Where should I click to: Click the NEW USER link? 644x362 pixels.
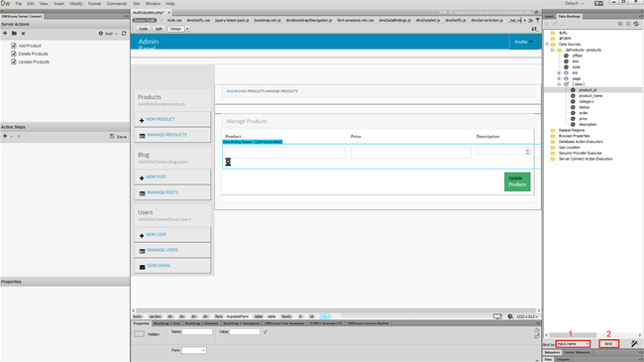point(157,234)
